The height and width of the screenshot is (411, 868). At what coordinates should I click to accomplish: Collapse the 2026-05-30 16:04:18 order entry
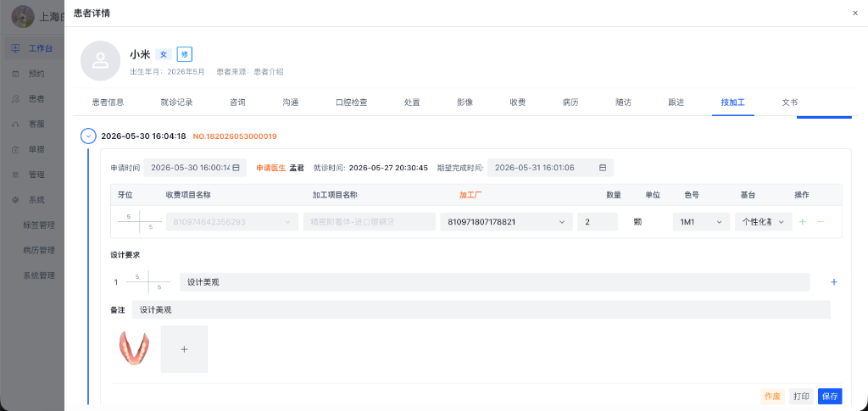coord(88,136)
